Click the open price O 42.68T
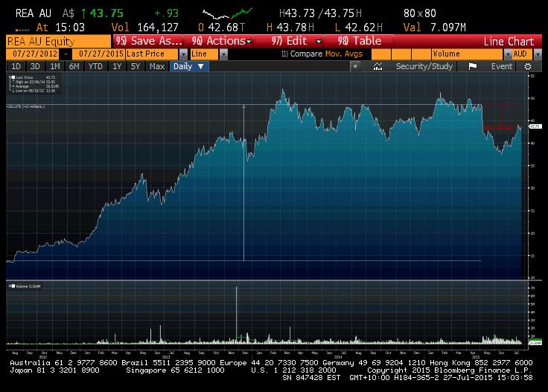This screenshot has height=392, width=548. [222, 28]
